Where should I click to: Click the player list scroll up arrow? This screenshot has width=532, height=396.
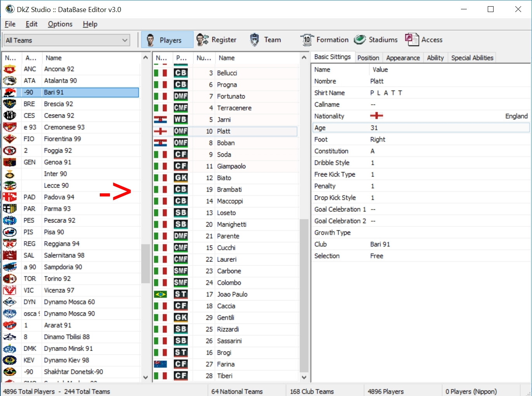(304, 57)
